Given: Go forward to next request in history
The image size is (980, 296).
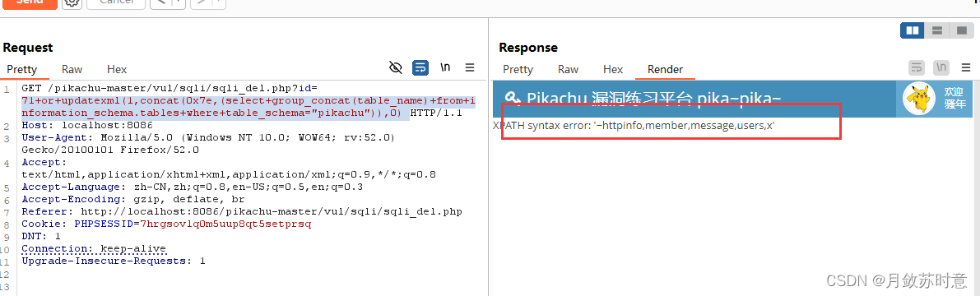Looking at the screenshot, I should coord(202,2).
